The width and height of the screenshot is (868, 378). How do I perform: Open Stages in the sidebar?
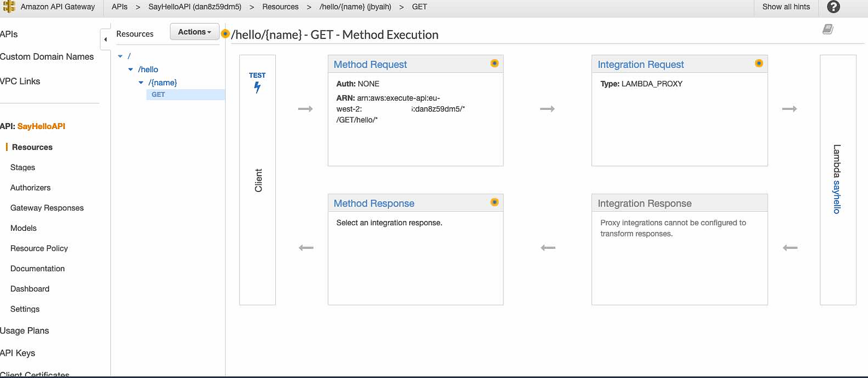(23, 168)
